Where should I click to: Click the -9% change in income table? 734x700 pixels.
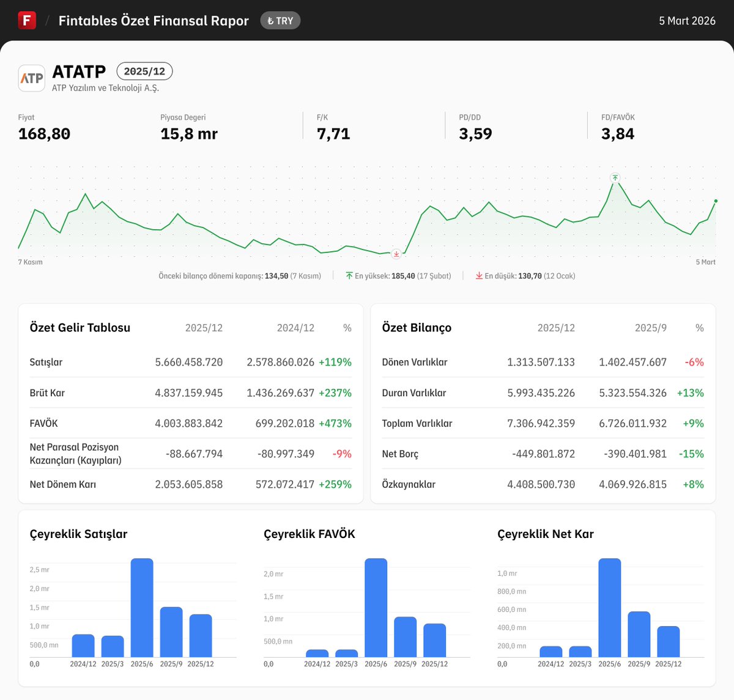coord(342,454)
